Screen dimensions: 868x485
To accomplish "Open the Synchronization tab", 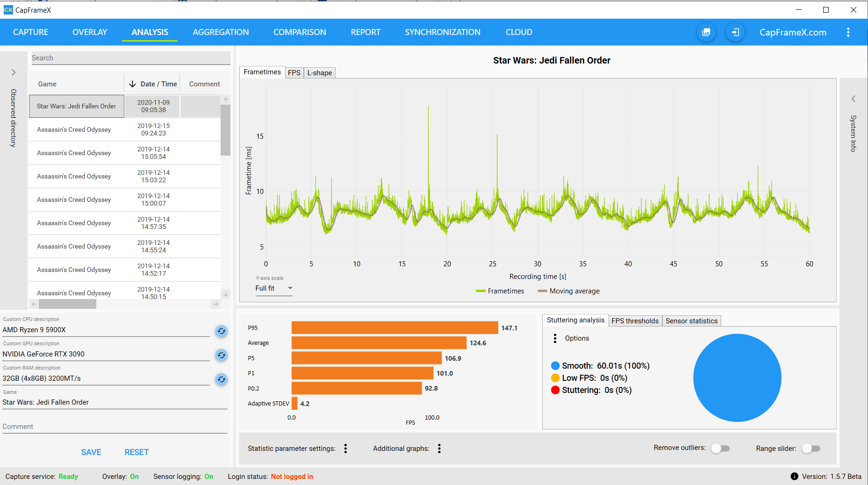I will pyautogui.click(x=442, y=32).
